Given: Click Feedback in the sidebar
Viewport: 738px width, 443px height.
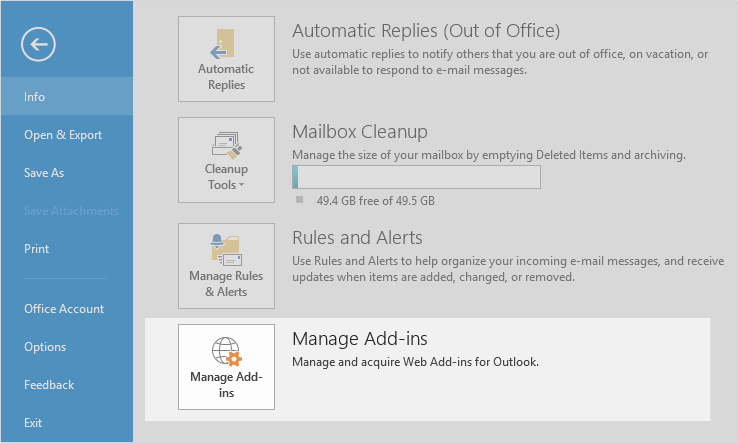Looking at the screenshot, I should [x=49, y=385].
